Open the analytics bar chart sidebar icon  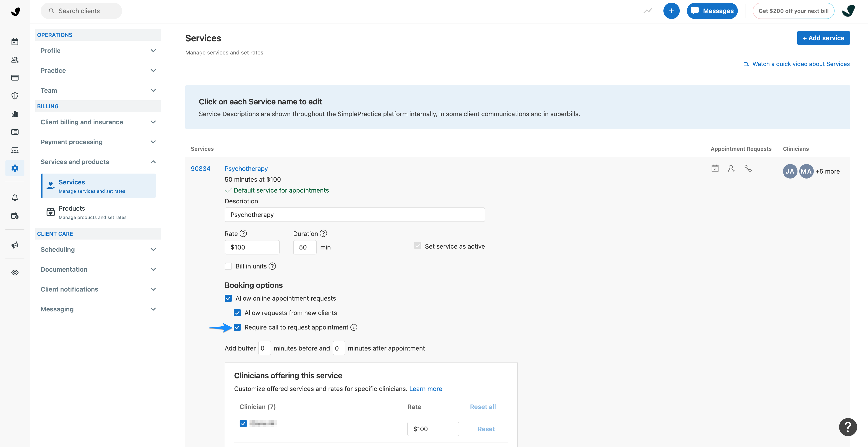click(15, 114)
